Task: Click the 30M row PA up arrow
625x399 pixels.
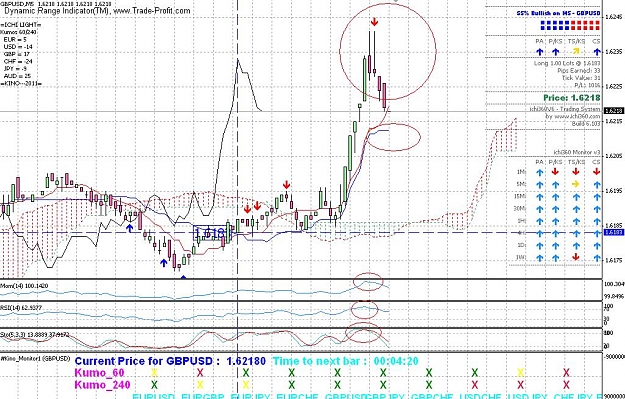Action: [539, 209]
